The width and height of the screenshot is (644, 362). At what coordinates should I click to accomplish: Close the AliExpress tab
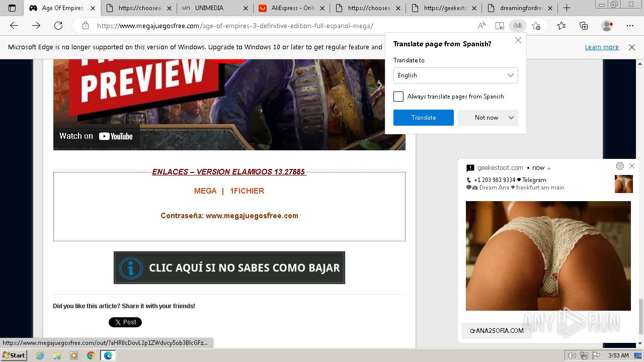click(322, 8)
